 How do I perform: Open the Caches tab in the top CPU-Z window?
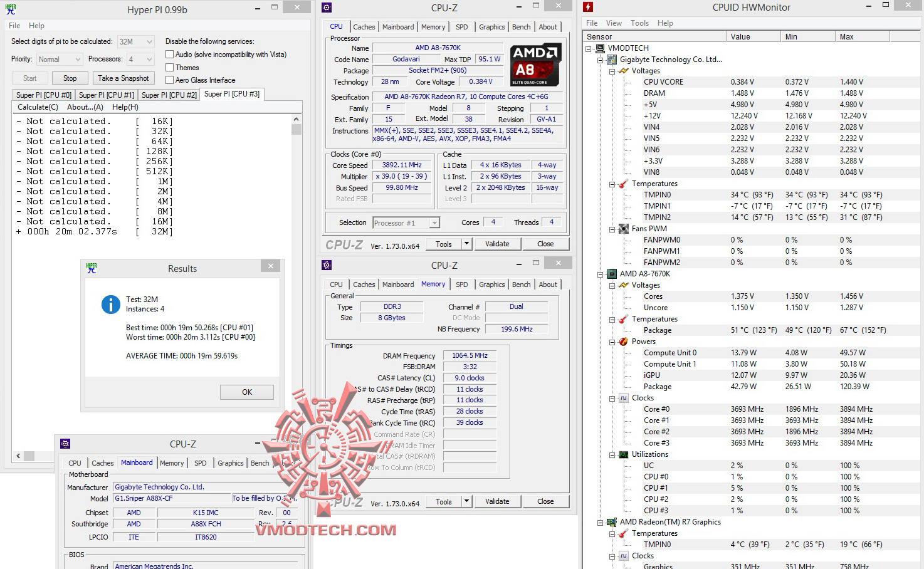(364, 27)
